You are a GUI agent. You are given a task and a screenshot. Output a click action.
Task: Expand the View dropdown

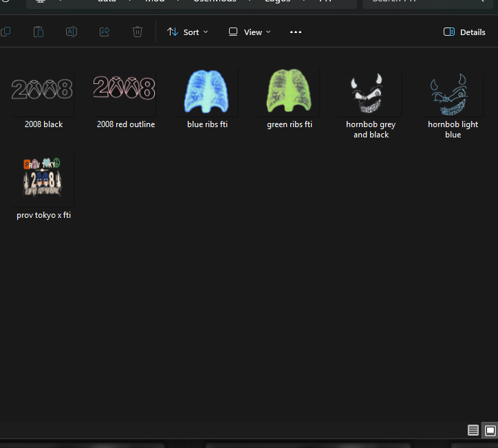[x=250, y=32]
